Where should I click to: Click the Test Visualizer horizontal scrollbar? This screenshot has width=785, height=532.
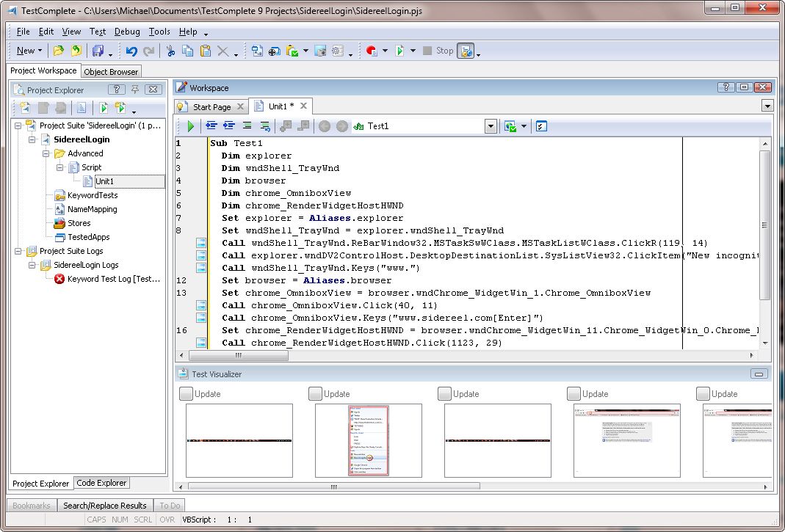(333, 487)
